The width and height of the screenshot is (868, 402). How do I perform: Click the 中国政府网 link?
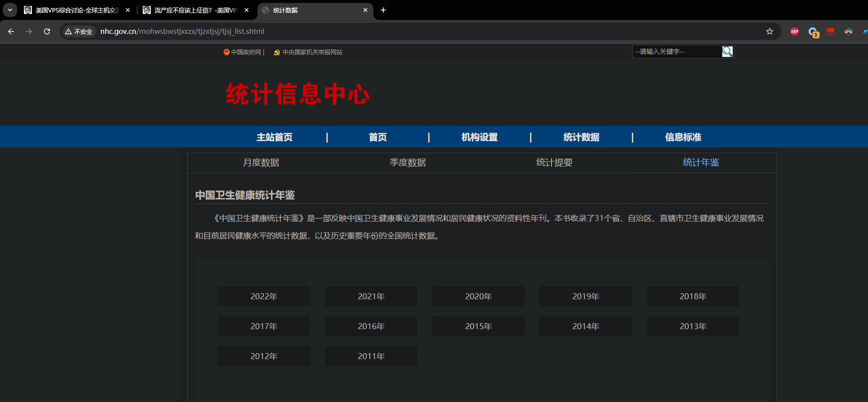tap(246, 52)
